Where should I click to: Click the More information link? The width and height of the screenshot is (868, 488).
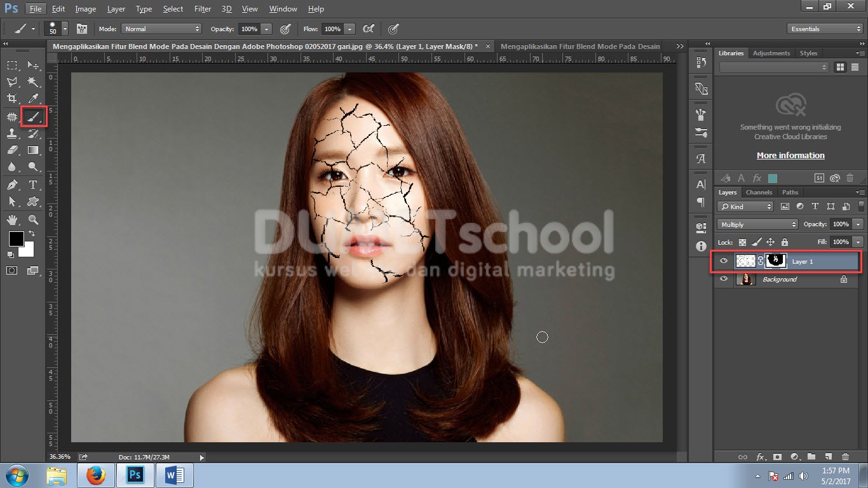[x=790, y=155]
